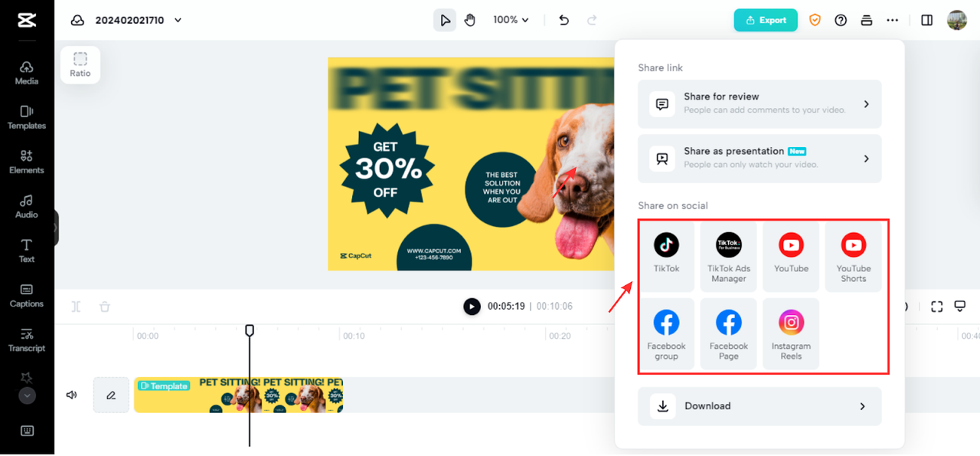Share to Instagram Reels
The image size is (980, 456).
coord(791,333)
